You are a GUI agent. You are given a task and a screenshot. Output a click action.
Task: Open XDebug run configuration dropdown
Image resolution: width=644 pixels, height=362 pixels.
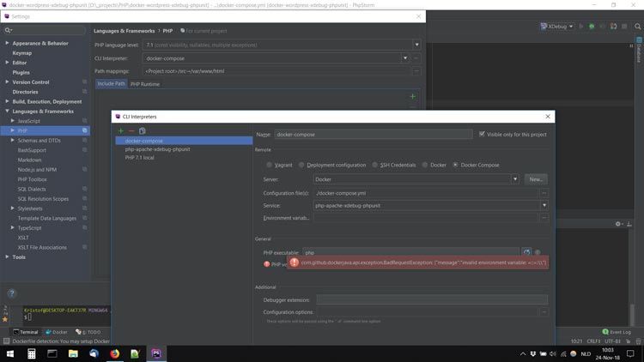coord(557,27)
